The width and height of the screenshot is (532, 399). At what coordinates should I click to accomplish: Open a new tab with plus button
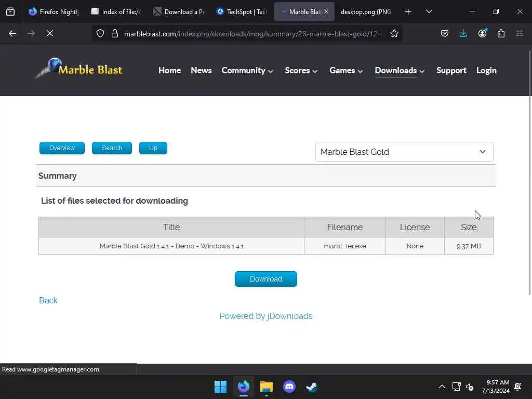click(x=408, y=12)
